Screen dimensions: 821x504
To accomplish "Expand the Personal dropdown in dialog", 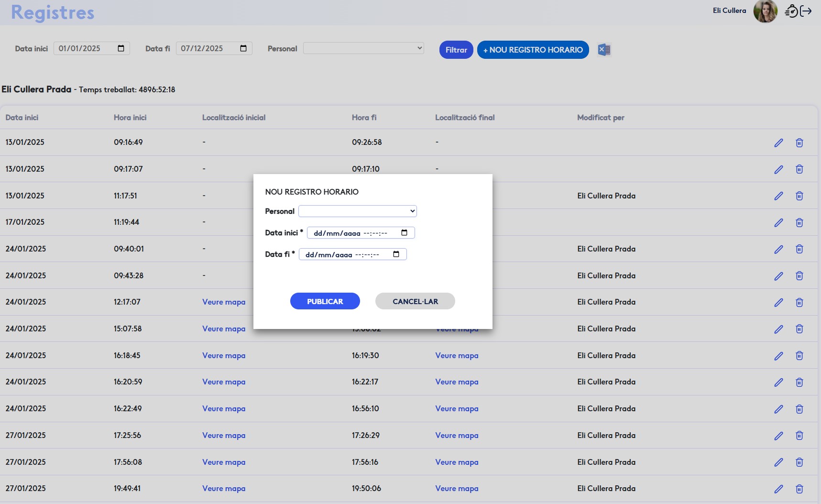I will click(357, 211).
